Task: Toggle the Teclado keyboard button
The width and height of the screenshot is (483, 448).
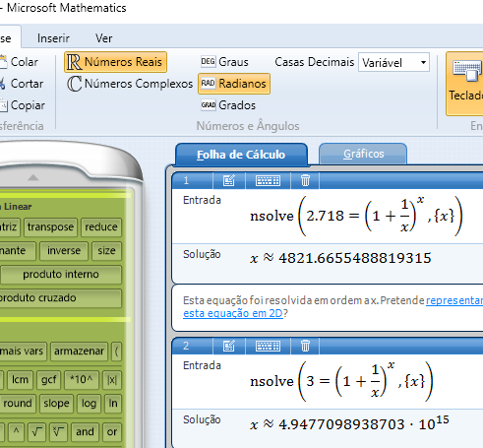Action: coord(464,84)
